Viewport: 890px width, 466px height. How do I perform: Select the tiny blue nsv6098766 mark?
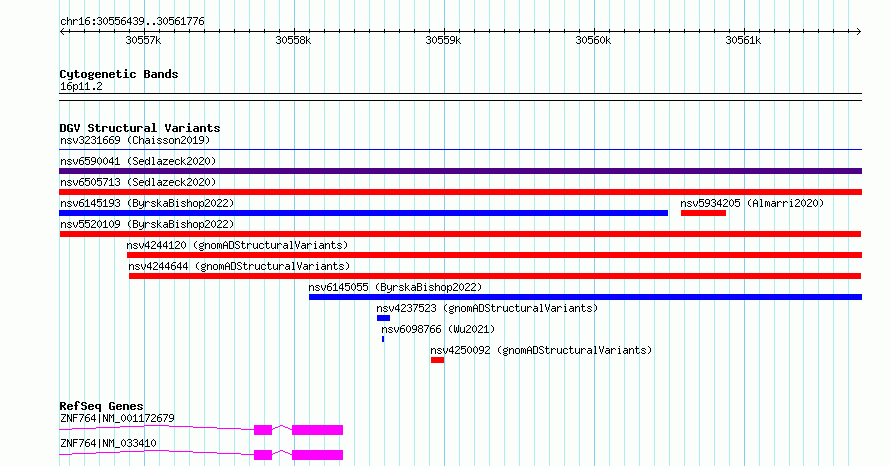383,339
